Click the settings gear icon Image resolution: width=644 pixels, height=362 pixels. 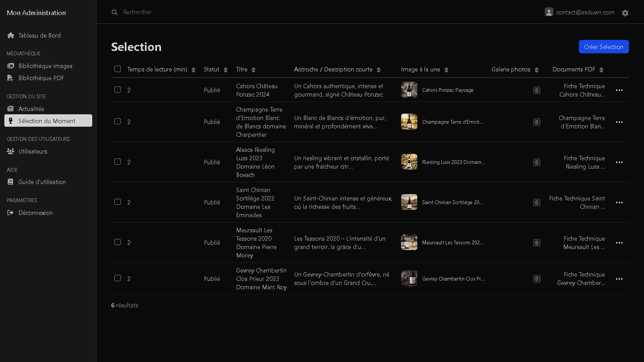pos(625,13)
